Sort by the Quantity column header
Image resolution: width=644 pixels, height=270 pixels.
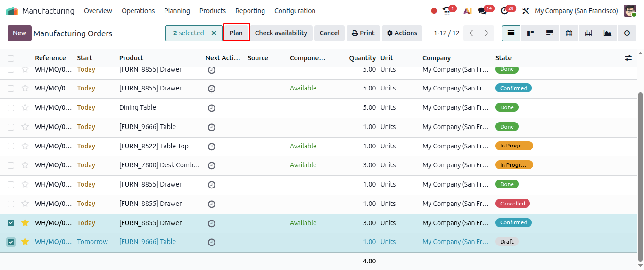(363, 58)
